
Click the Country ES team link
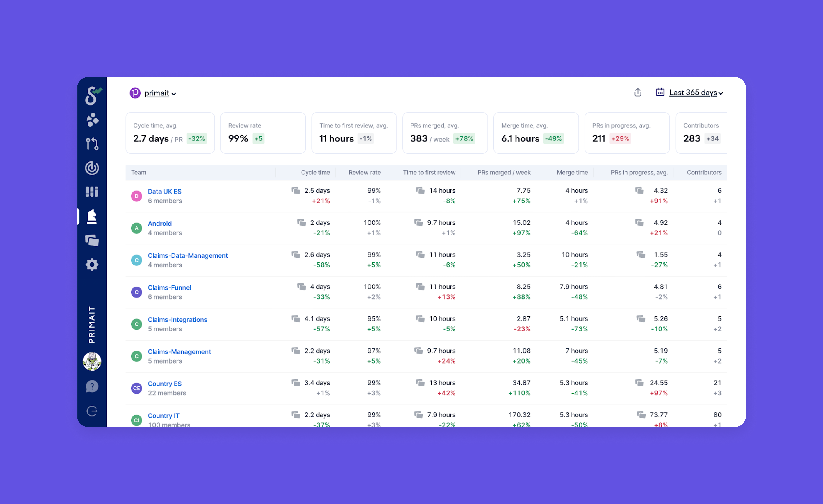[x=164, y=384]
